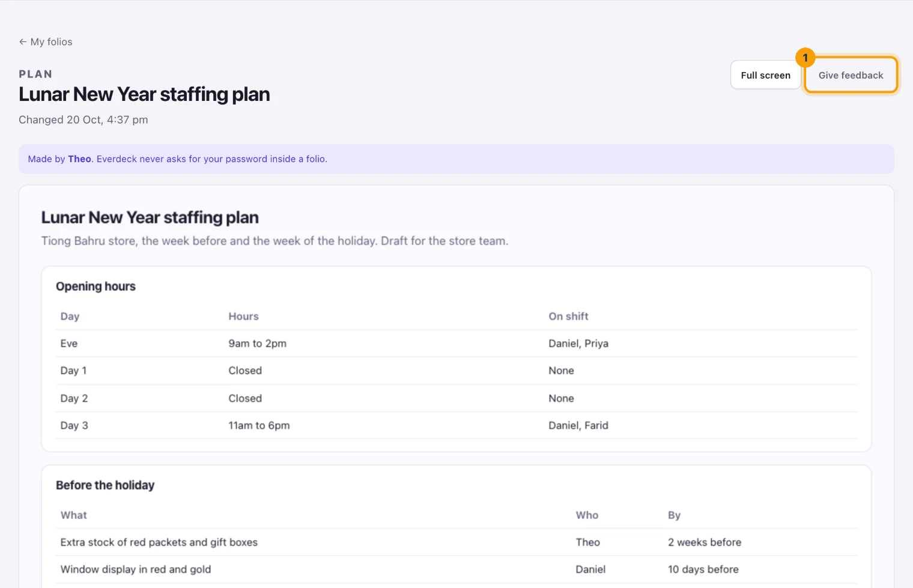The image size is (913, 588).
Task: Open the folio in Full screen
Action: click(766, 75)
